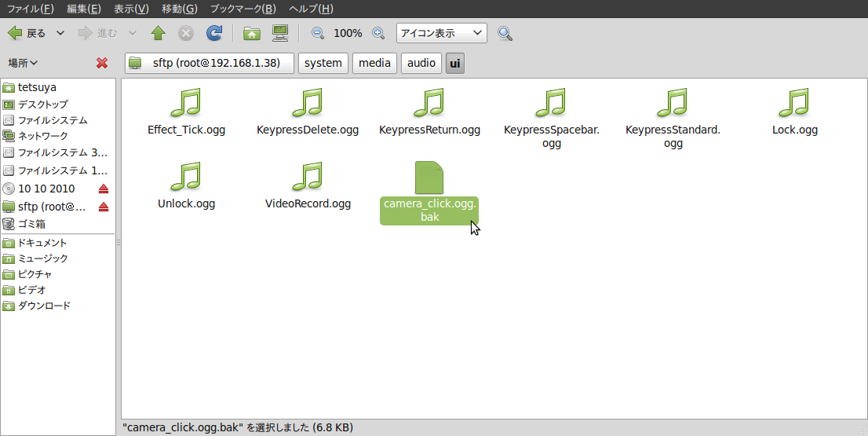Click the sidebar splitter handle

(x=119, y=243)
